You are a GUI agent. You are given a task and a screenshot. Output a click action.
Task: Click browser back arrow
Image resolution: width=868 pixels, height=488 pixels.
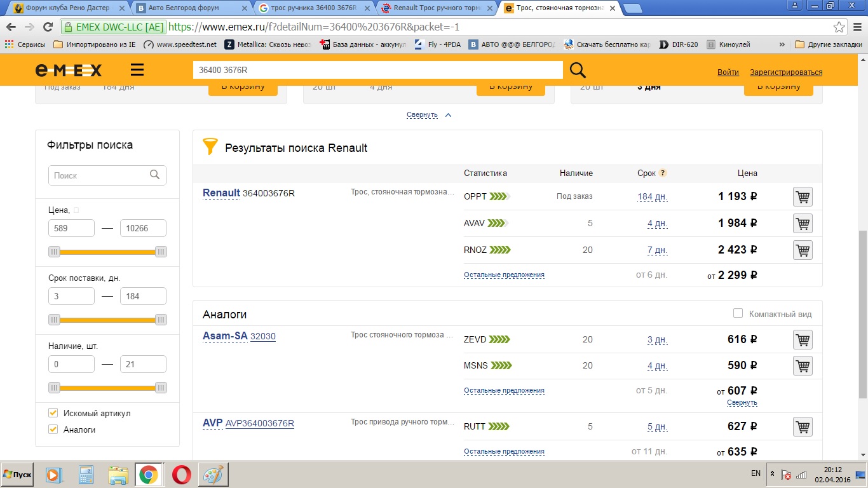pyautogui.click(x=11, y=27)
